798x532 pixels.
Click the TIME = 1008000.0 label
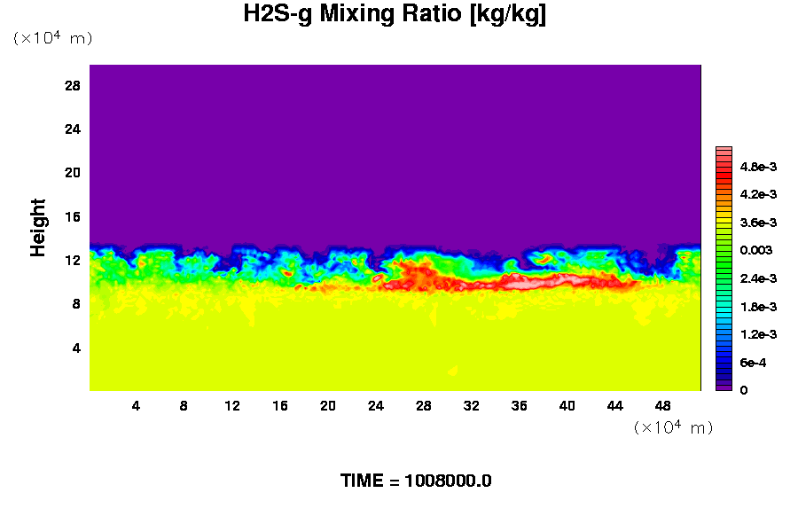click(x=416, y=481)
